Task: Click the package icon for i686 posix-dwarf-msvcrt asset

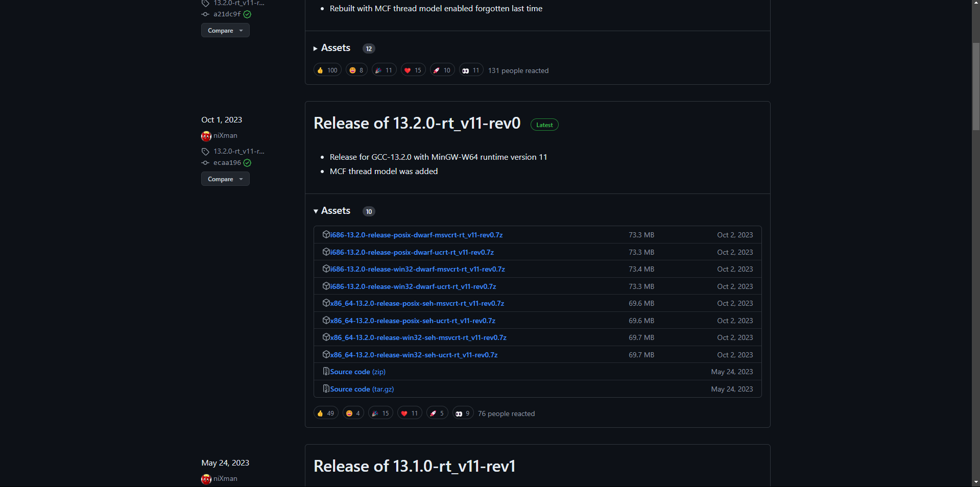Action: (x=326, y=235)
